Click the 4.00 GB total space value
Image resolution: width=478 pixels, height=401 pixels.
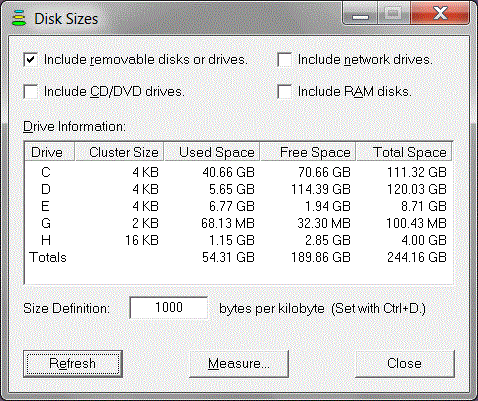[x=424, y=240]
